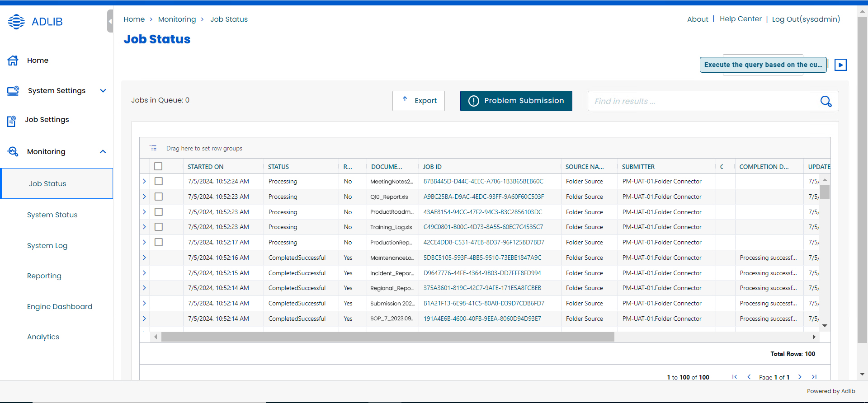Check the ProductionRep job row checkbox
This screenshot has height=403, width=868.
pos(159,242)
